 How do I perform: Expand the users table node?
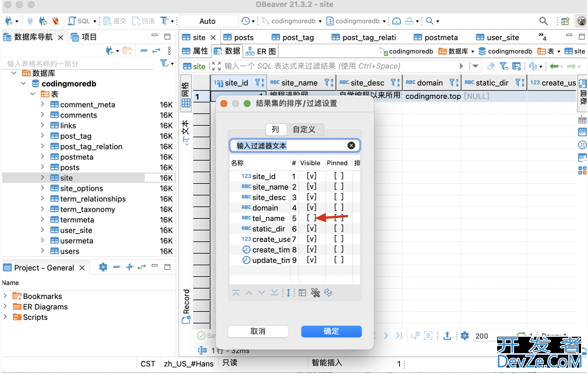pyautogui.click(x=42, y=251)
